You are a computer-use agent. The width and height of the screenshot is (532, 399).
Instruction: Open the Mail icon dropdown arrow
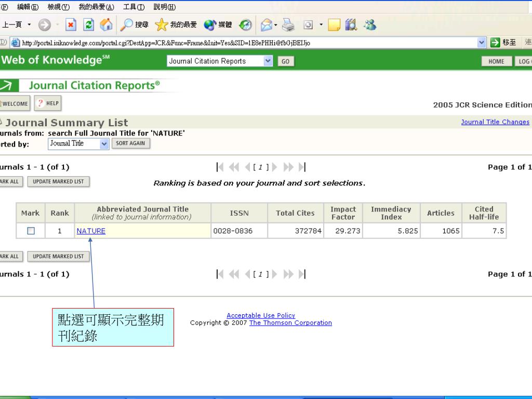pyautogui.click(x=275, y=25)
